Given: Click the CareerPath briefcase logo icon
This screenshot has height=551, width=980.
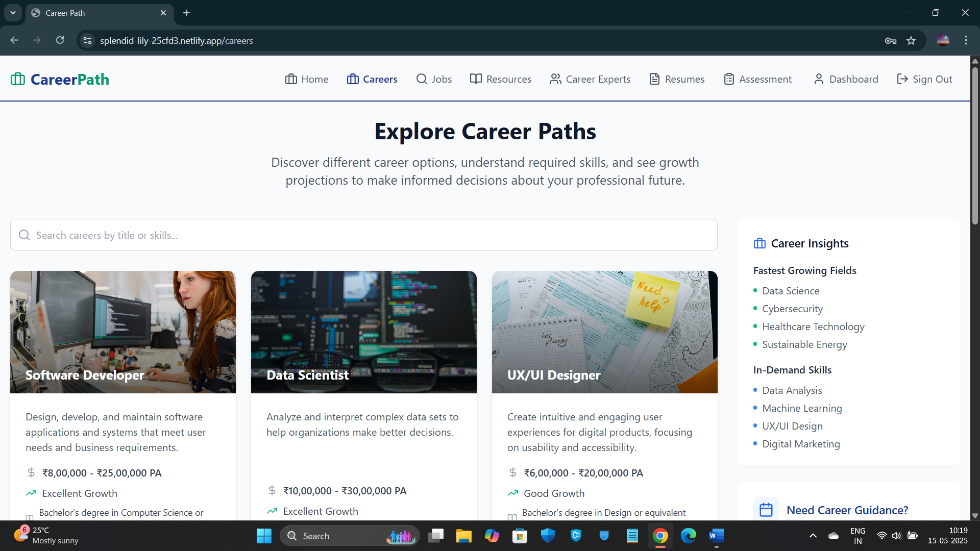Looking at the screenshot, I should point(18,79).
